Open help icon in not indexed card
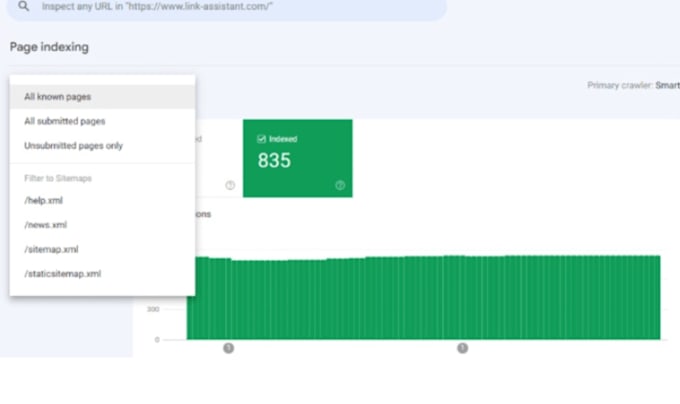The height and width of the screenshot is (404, 680). pyautogui.click(x=230, y=186)
